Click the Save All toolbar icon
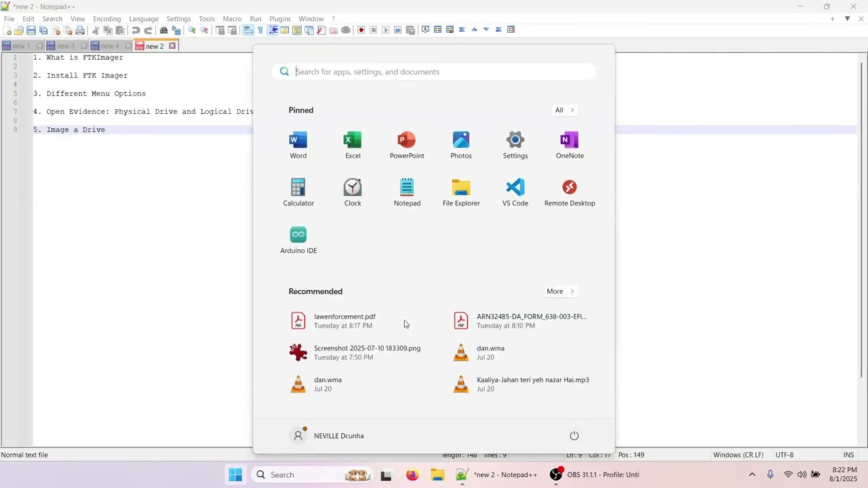Image resolution: width=868 pixels, height=488 pixels. (43, 30)
